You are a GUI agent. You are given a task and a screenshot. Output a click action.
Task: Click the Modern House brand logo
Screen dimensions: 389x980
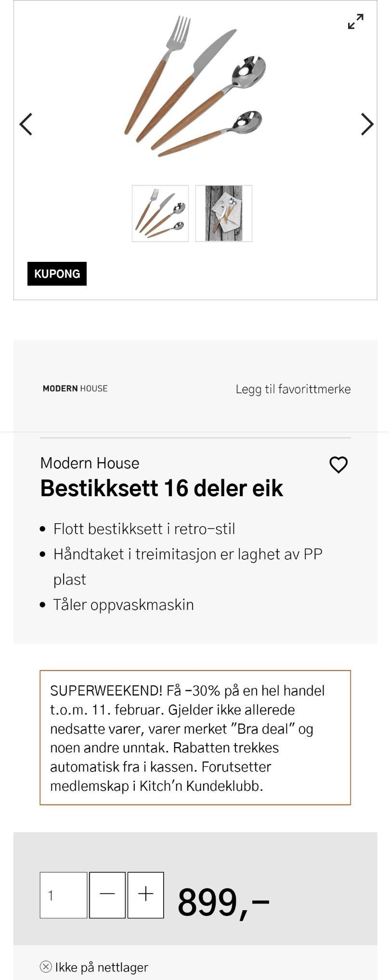coord(75,388)
